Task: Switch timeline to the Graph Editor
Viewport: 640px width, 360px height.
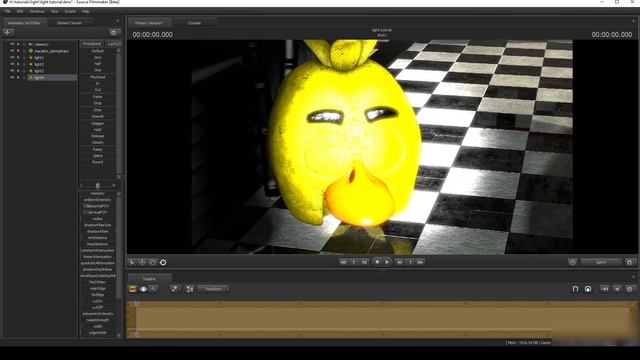Action: [153, 289]
